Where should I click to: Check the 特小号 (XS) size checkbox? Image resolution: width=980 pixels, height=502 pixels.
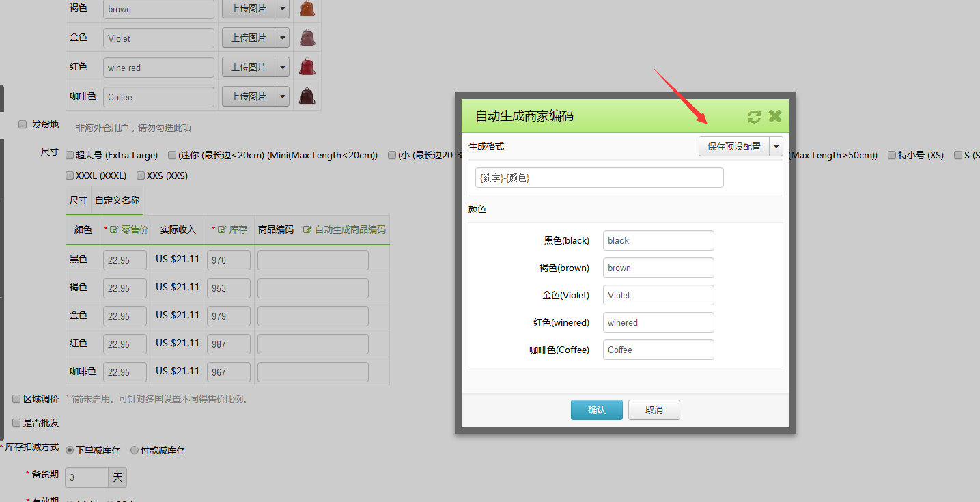tap(892, 155)
